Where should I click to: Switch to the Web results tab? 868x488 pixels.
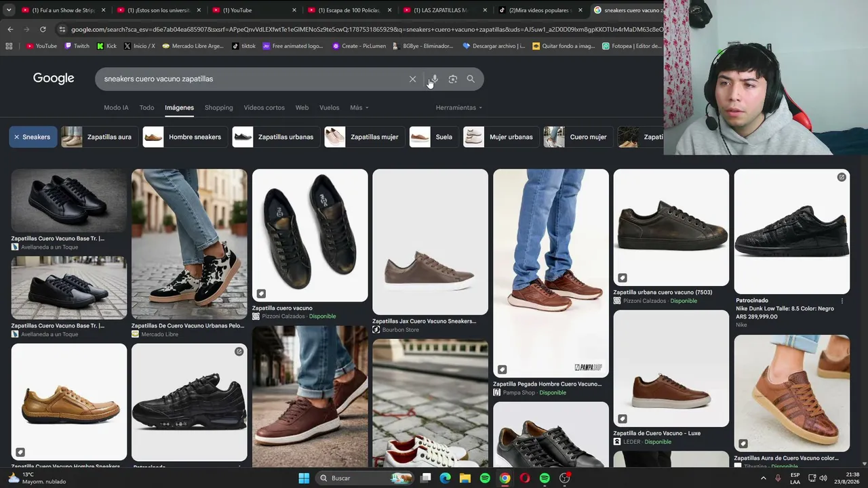click(x=302, y=108)
